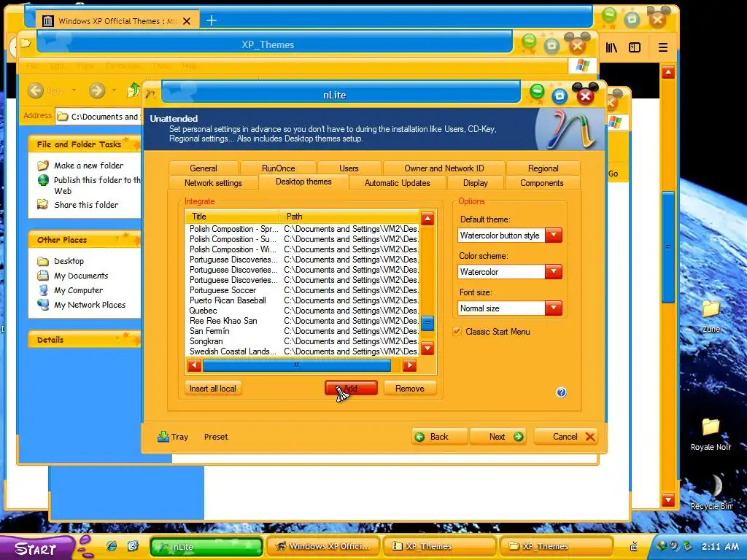Click the help question mark icon in nLite

click(561, 392)
